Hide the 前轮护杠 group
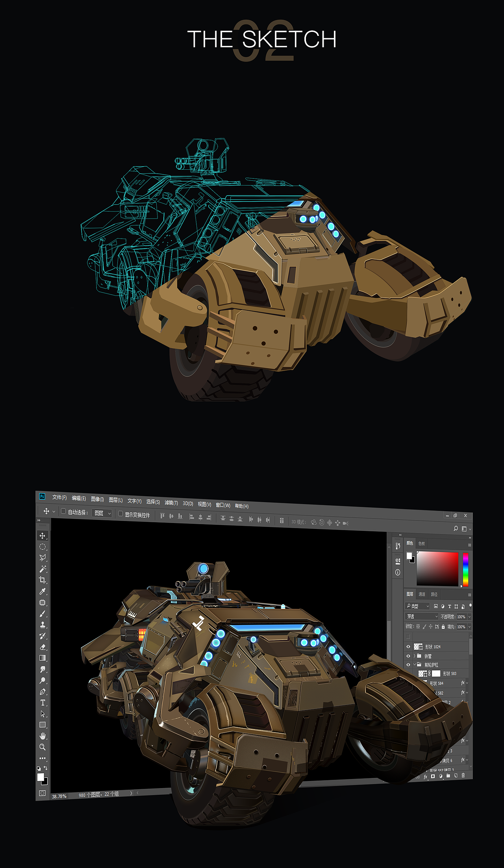 [408, 665]
